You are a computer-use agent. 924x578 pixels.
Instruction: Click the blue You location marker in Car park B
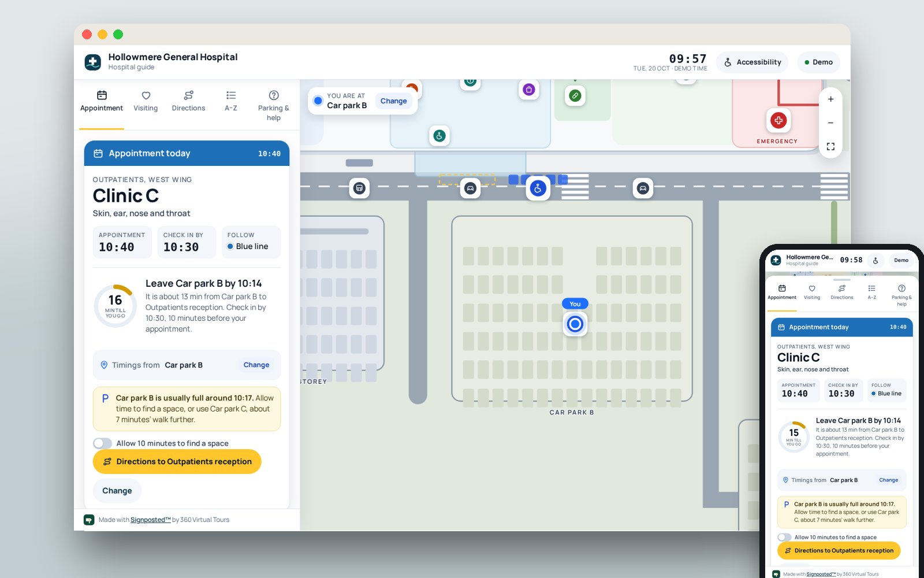point(575,324)
